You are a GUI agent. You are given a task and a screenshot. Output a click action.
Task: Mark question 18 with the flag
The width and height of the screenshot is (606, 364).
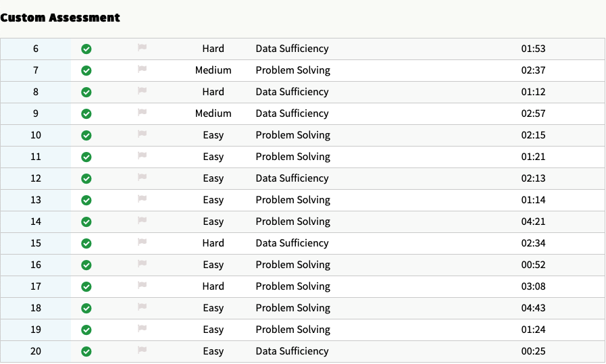(x=142, y=307)
